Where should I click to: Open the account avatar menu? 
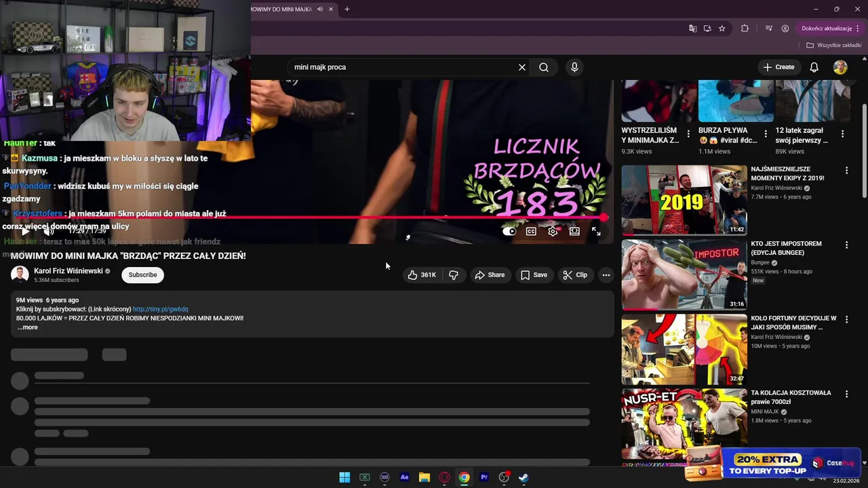(840, 67)
